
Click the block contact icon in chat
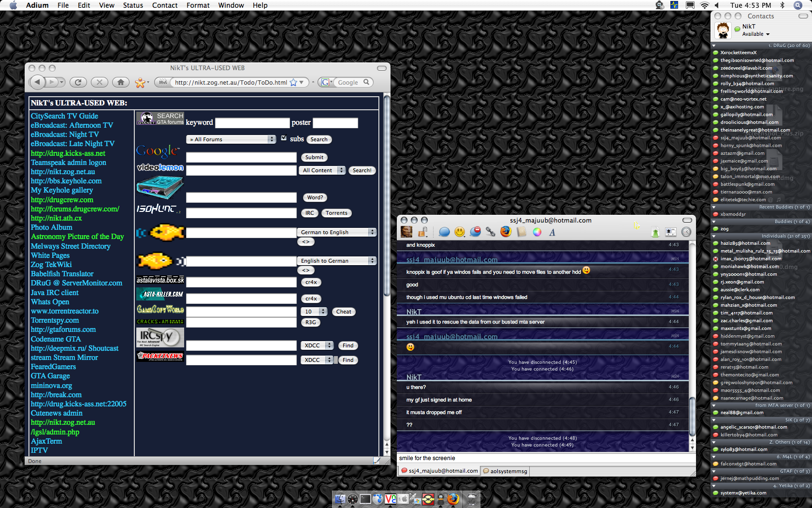click(x=475, y=232)
